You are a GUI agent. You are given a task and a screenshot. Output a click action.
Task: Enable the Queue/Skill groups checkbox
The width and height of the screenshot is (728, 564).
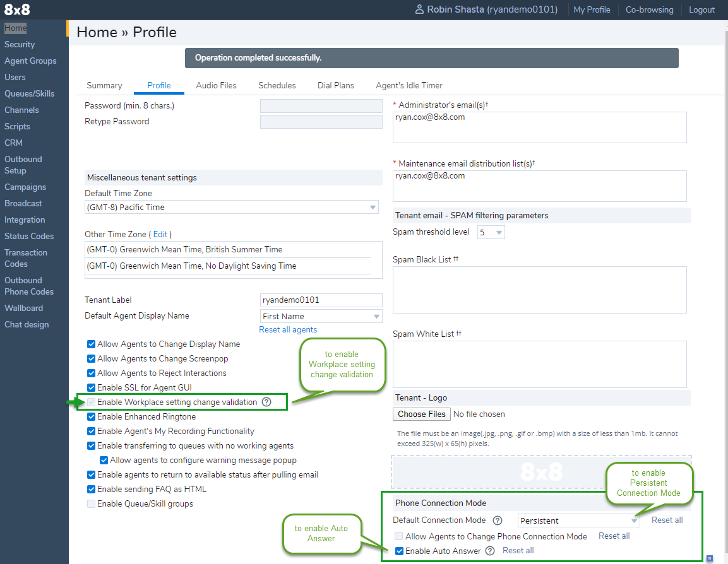pos(92,503)
